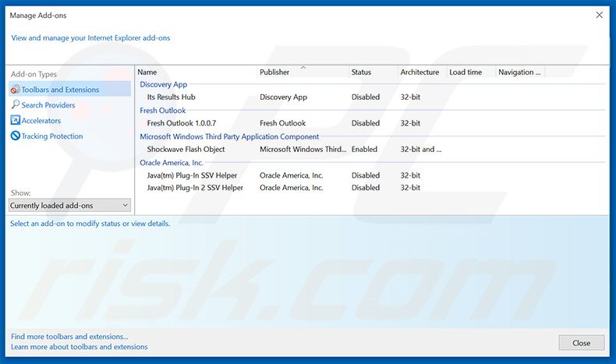Image resolution: width=616 pixels, height=364 pixels.
Task: Click Microsoft Windows Third... publisher cell
Action: coord(303,149)
